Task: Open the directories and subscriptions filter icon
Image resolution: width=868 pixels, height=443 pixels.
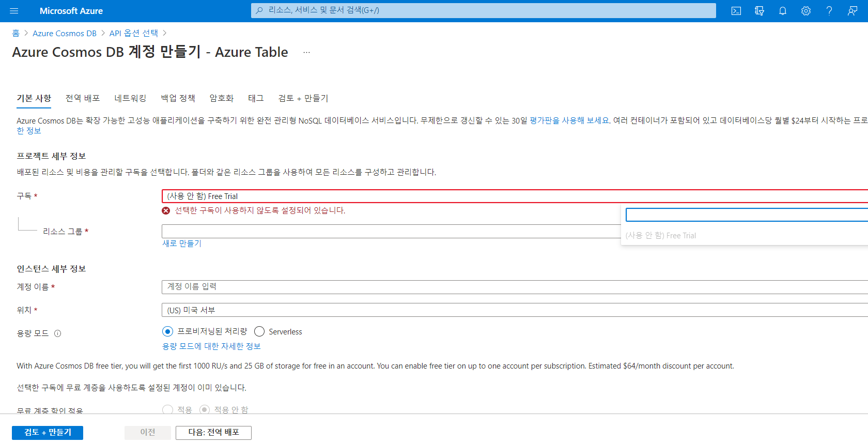Action: (760, 11)
